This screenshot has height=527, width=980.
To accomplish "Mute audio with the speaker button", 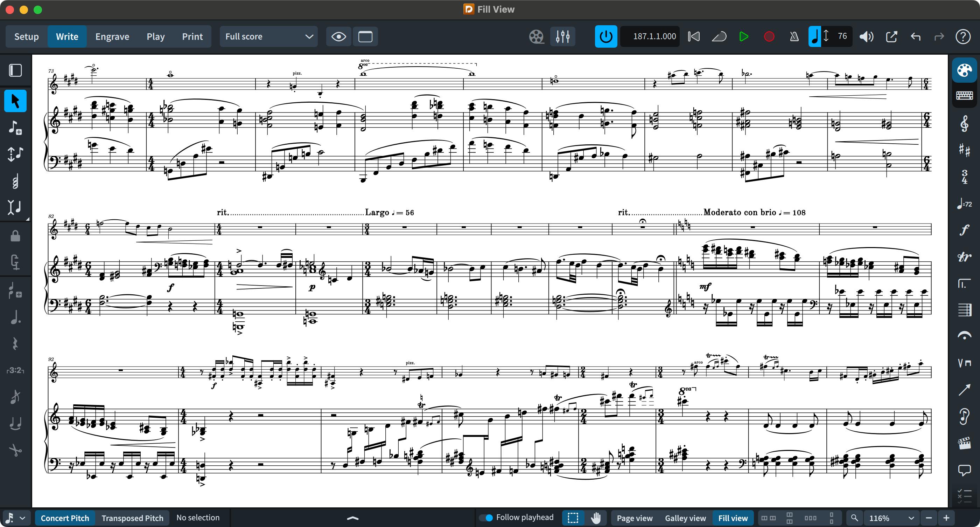I will 866,36.
